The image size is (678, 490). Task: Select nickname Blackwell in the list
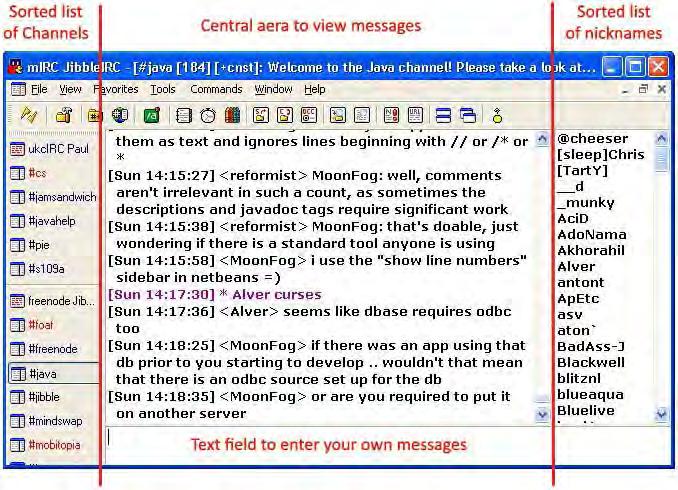(591, 362)
